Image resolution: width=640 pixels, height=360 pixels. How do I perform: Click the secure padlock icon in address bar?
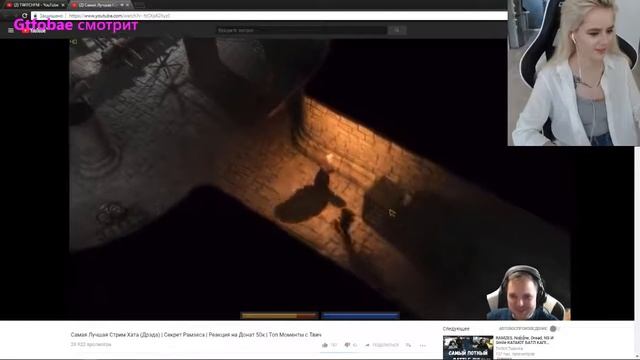pyautogui.click(x=36, y=16)
